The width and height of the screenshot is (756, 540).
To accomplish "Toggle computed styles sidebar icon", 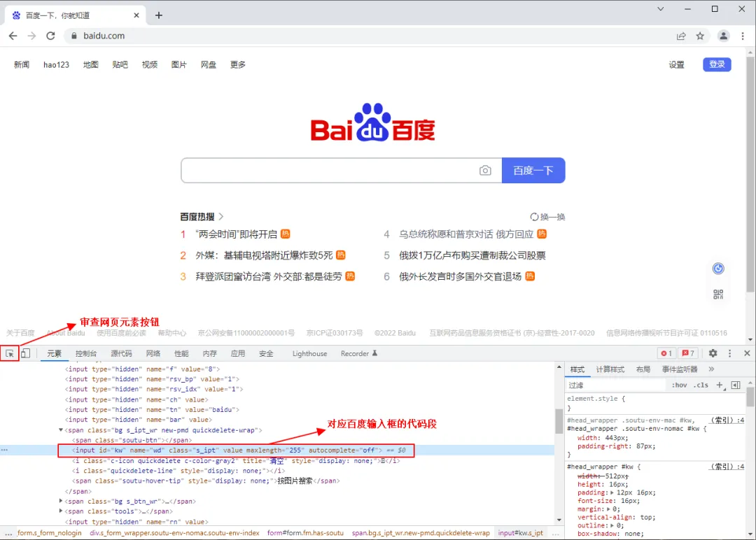I will coord(736,385).
